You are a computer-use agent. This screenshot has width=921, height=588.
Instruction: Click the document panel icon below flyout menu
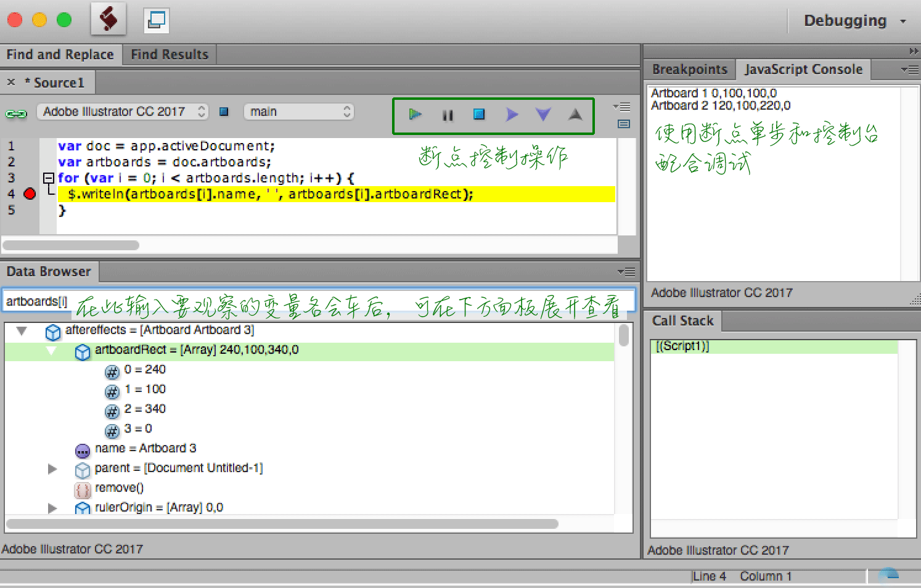[624, 124]
